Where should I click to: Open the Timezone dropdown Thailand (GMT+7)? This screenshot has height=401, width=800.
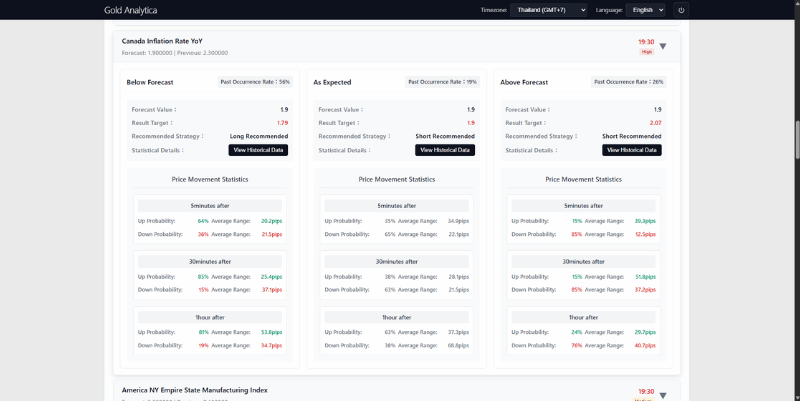548,10
